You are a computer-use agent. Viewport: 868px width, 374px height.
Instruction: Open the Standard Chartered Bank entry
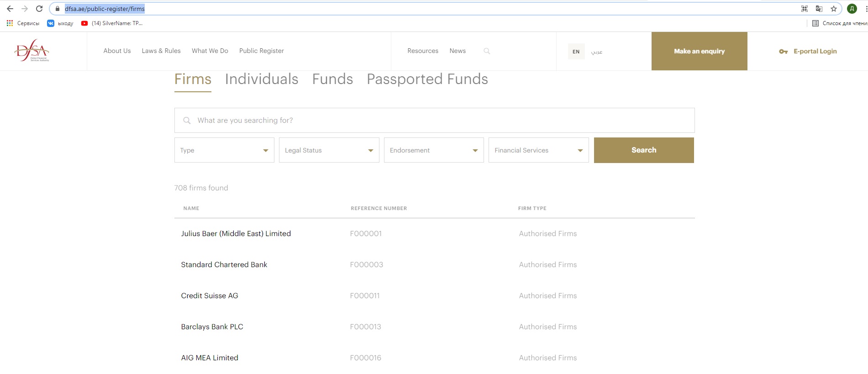(224, 264)
